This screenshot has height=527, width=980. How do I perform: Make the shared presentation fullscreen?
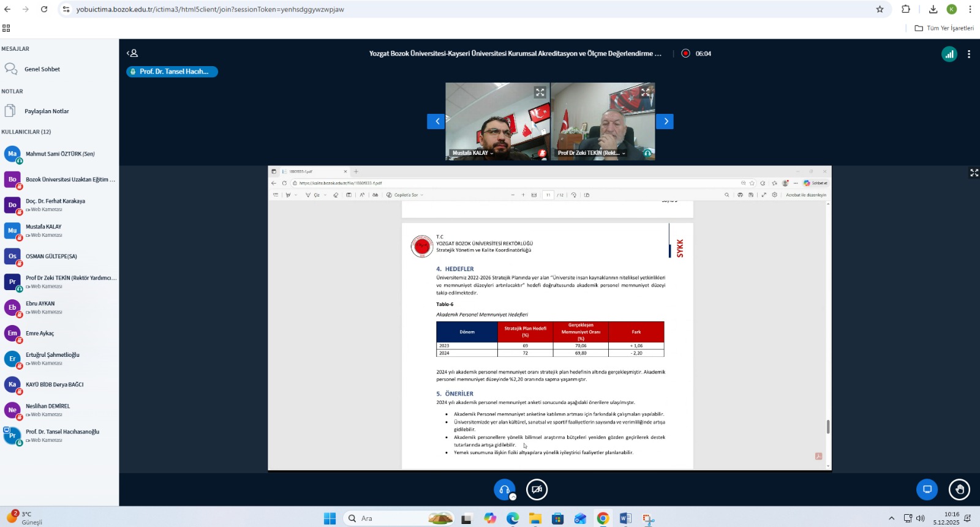pyautogui.click(x=974, y=173)
